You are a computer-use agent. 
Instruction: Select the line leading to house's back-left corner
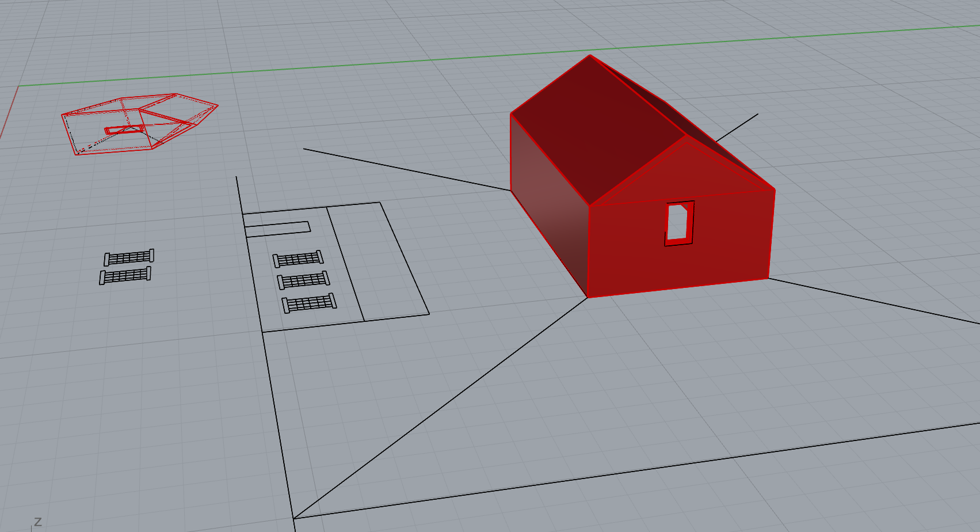403,169
